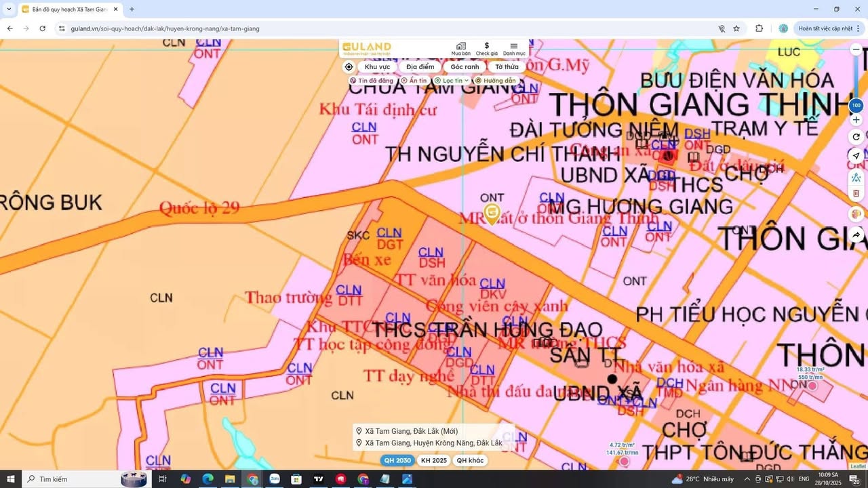Click the Hướng dẫn guide button
The height and width of the screenshot is (488, 868).
point(496,81)
